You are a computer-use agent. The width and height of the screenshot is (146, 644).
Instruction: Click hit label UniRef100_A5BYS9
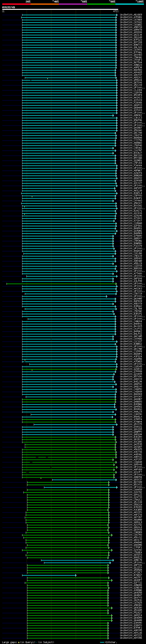(x=131, y=27)
